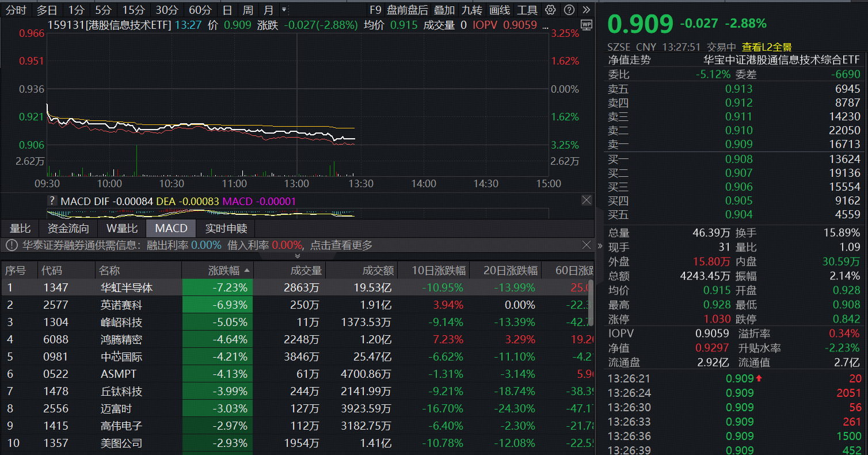This screenshot has width=868, height=455.
Task: Open the settings gear icon in the top toolbar
Action: coord(550,10)
